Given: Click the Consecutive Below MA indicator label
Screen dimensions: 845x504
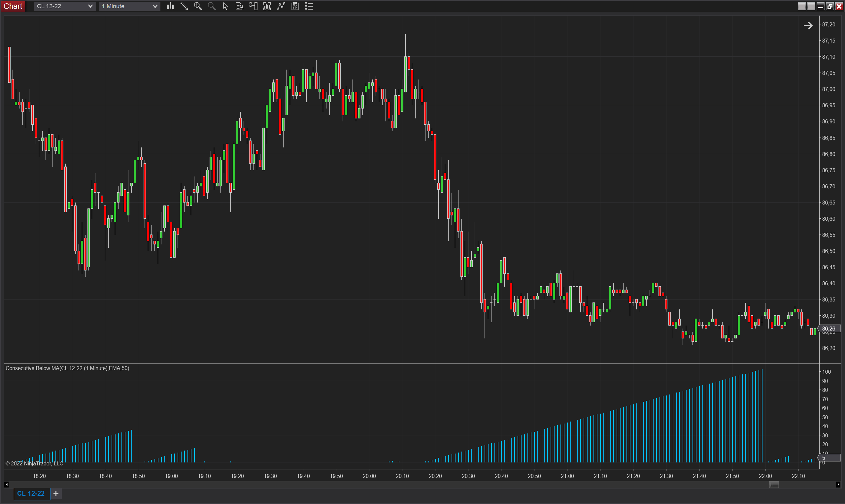Looking at the screenshot, I should [67, 368].
